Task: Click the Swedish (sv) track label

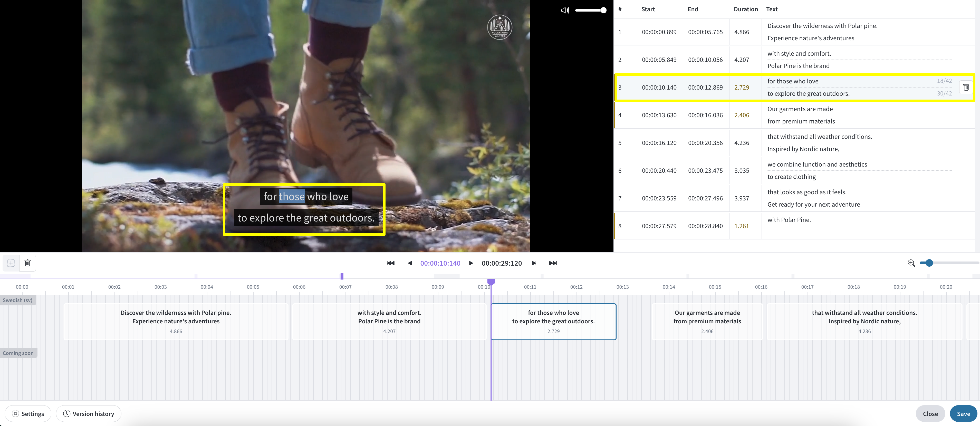Action: tap(18, 300)
